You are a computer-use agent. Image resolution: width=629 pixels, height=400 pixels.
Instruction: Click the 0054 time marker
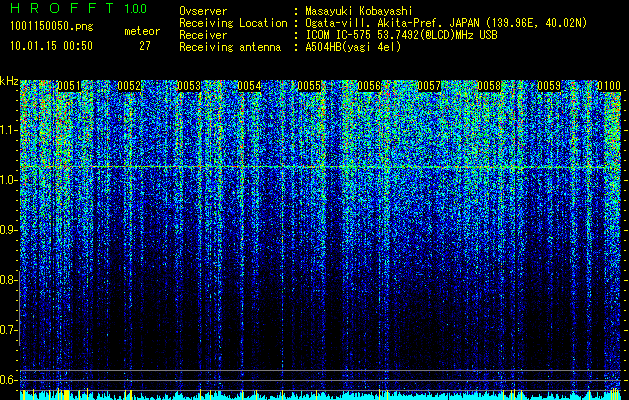click(x=249, y=86)
